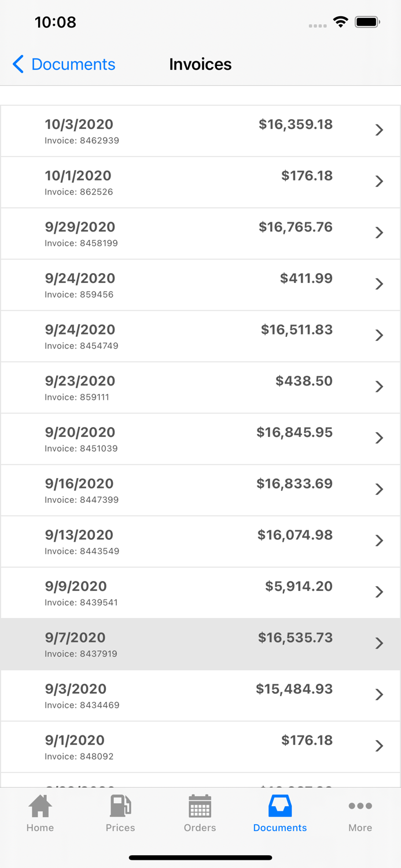The height and width of the screenshot is (868, 401).
Task: Tap the Documents tray icon
Action: [x=280, y=806]
